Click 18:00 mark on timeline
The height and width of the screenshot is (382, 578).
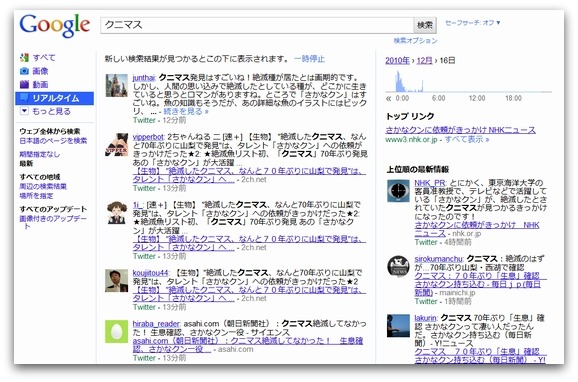[513, 98]
